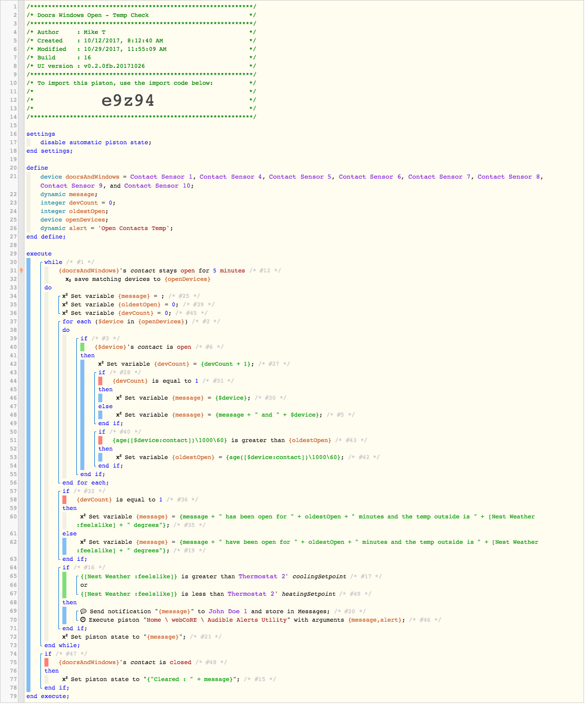
Task: Click the x² icon on the "Cleared : " piston state line
Action: point(65,679)
